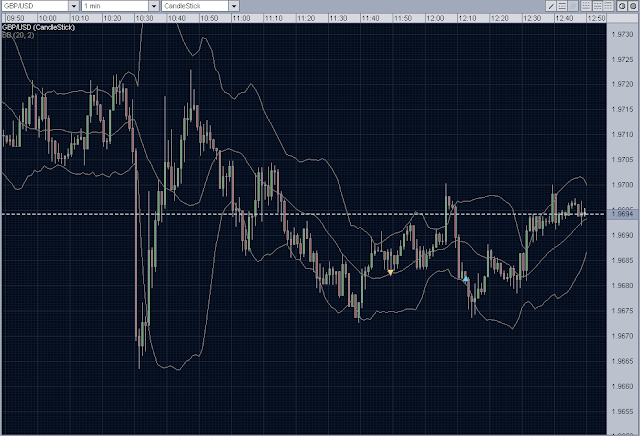The image size is (640, 436).
Task: Click the fully shaded circle toolbar icon
Action: pos(633,6)
